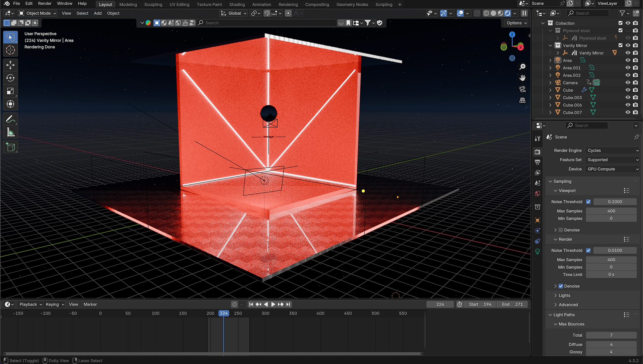The width and height of the screenshot is (643, 364).
Task: Activate the Rotate tool
Action: [10, 78]
